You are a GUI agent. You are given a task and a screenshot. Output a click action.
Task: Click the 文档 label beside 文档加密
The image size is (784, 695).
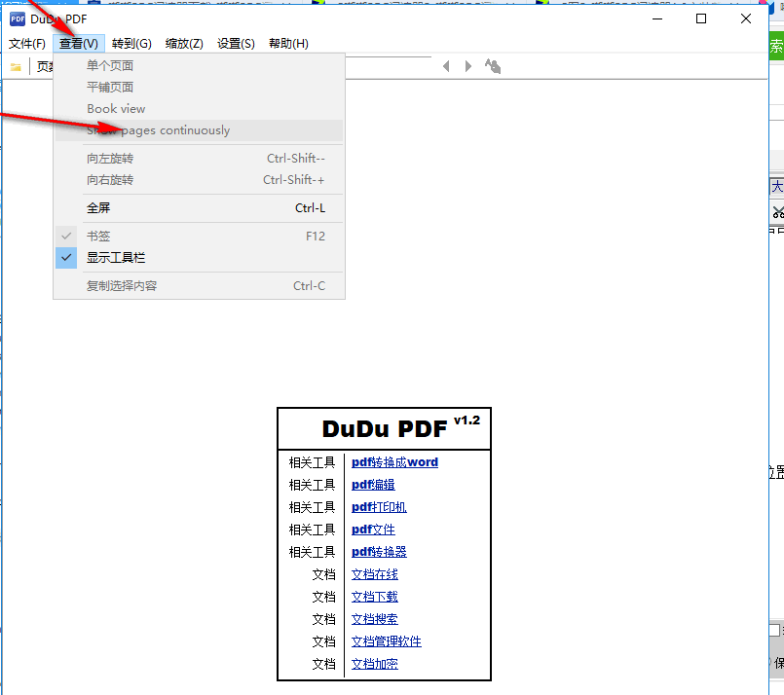[323, 664]
